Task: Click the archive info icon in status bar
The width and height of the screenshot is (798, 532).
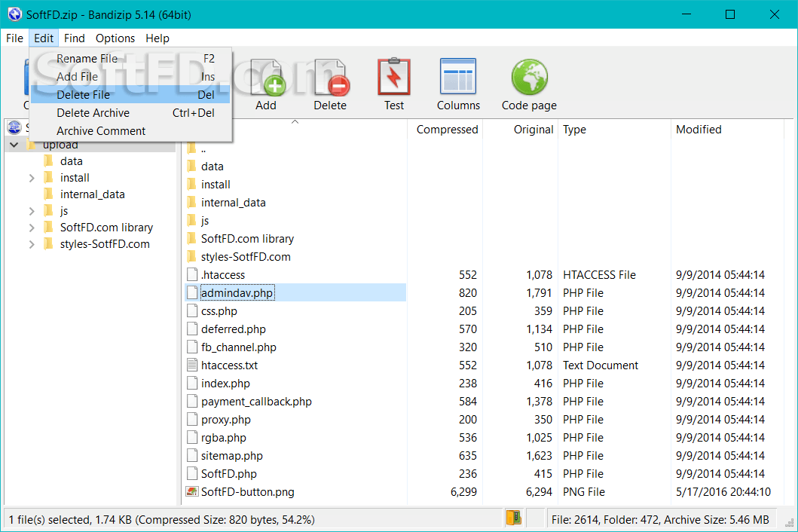Action: (513, 518)
